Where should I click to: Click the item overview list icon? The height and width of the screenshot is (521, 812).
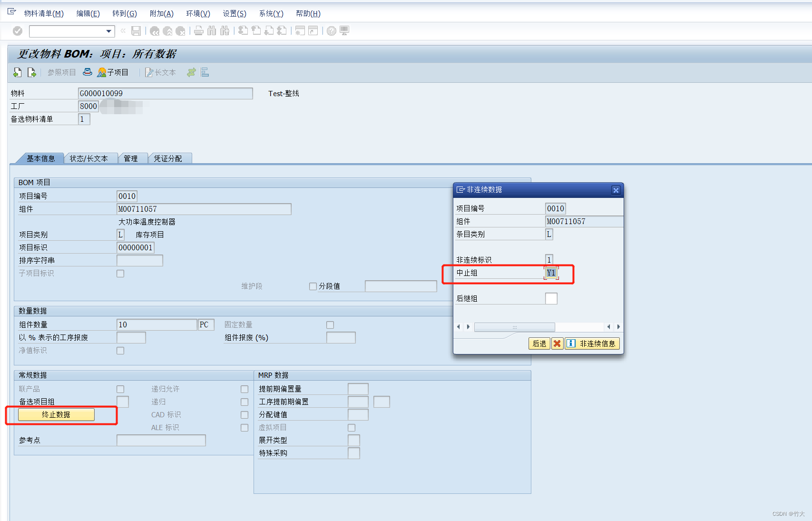205,72
